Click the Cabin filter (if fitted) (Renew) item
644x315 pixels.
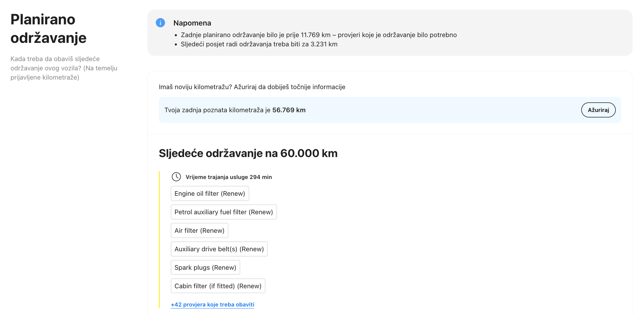pos(218,286)
